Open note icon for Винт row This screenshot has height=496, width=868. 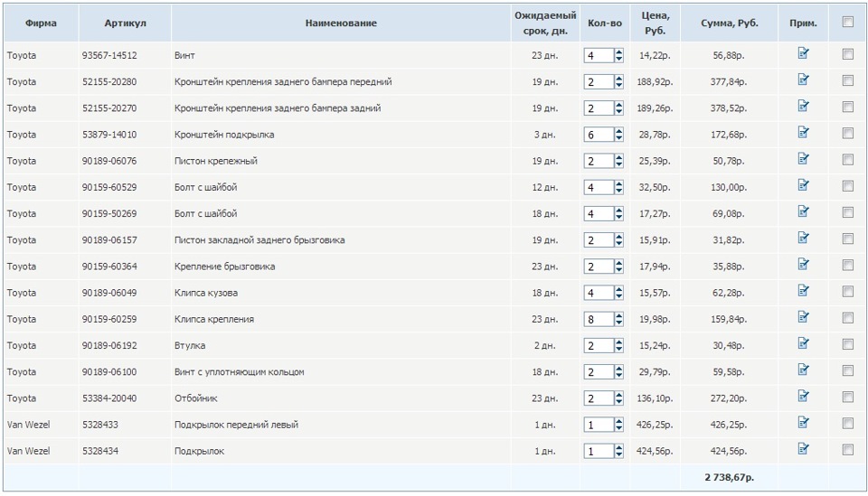[803, 53]
